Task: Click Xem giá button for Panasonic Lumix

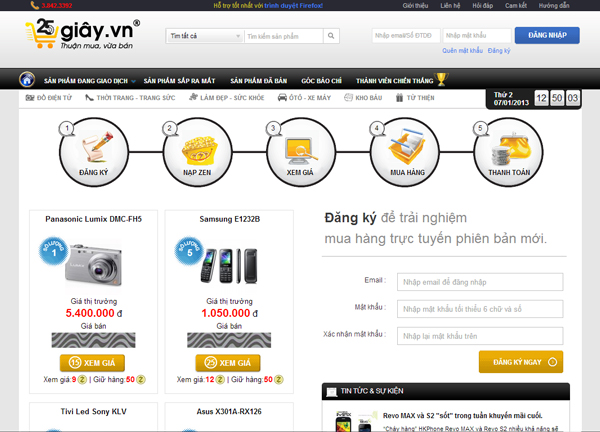Action: click(92, 363)
